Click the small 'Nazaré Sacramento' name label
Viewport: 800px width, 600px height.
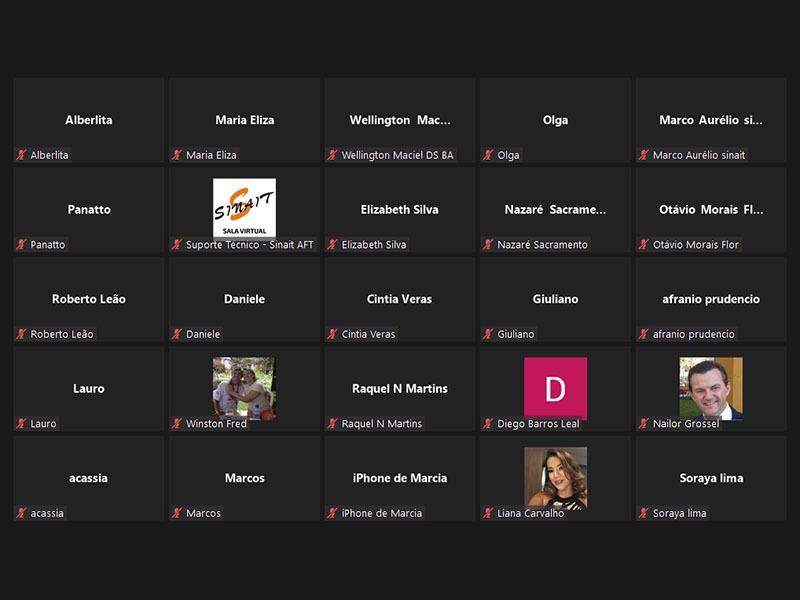point(542,245)
